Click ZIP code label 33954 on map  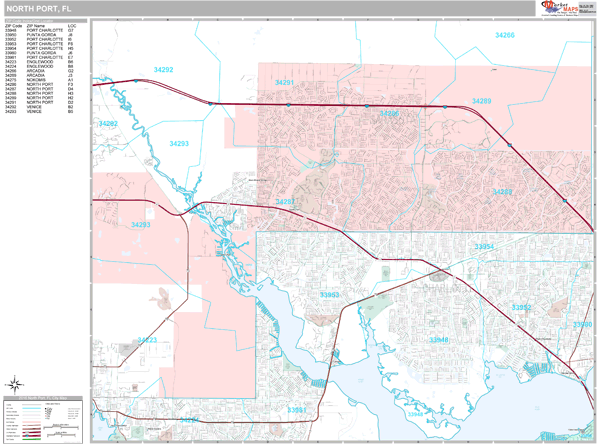coord(484,246)
